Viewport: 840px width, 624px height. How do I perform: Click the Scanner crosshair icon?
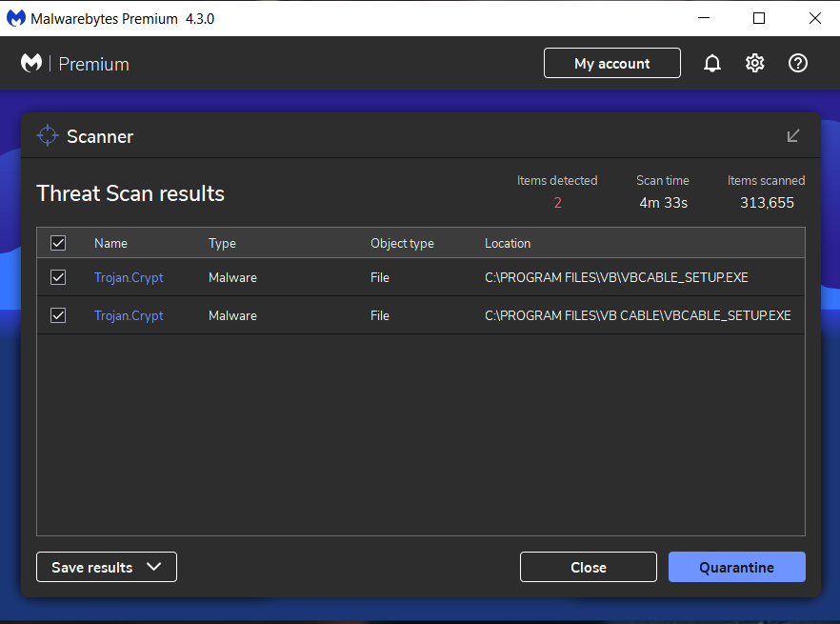tap(48, 136)
